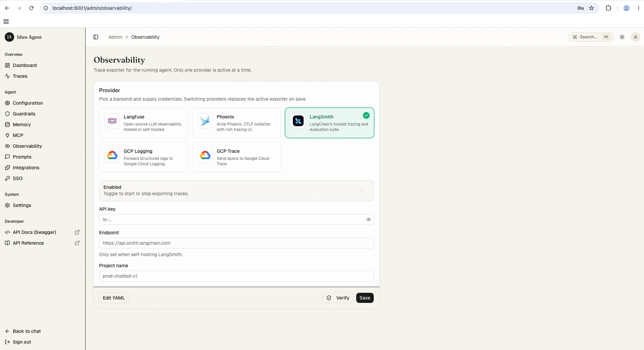Focus the Endpoint input field
644x350 pixels.
237,243
